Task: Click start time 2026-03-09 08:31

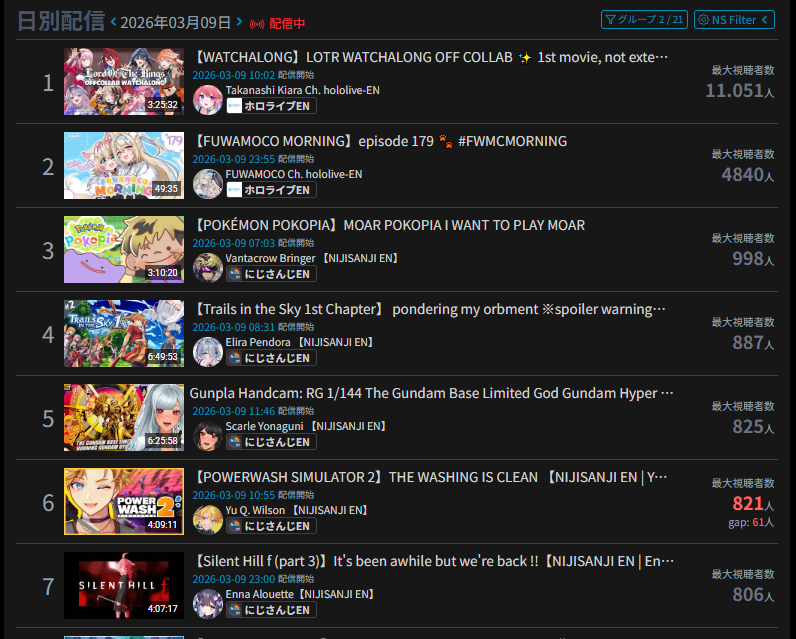Action: coord(234,327)
